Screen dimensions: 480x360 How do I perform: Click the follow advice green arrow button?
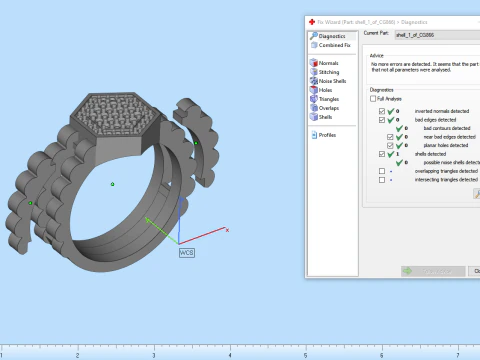pos(433,271)
